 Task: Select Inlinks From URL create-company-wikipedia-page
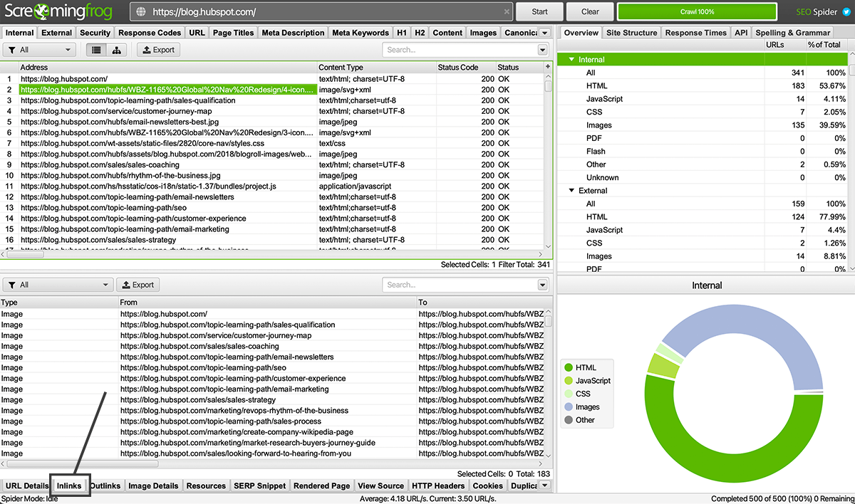point(237,432)
